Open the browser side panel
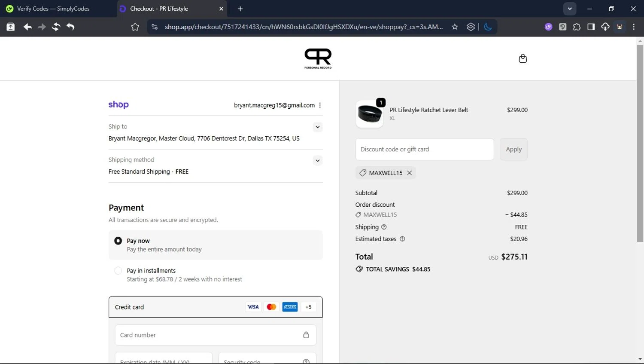This screenshot has width=644, height=364. [591, 27]
